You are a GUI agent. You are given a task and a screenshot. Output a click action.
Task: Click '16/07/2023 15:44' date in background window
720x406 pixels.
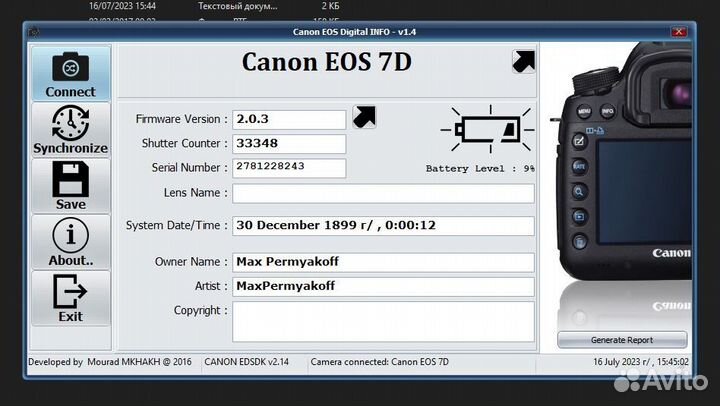[122, 6]
